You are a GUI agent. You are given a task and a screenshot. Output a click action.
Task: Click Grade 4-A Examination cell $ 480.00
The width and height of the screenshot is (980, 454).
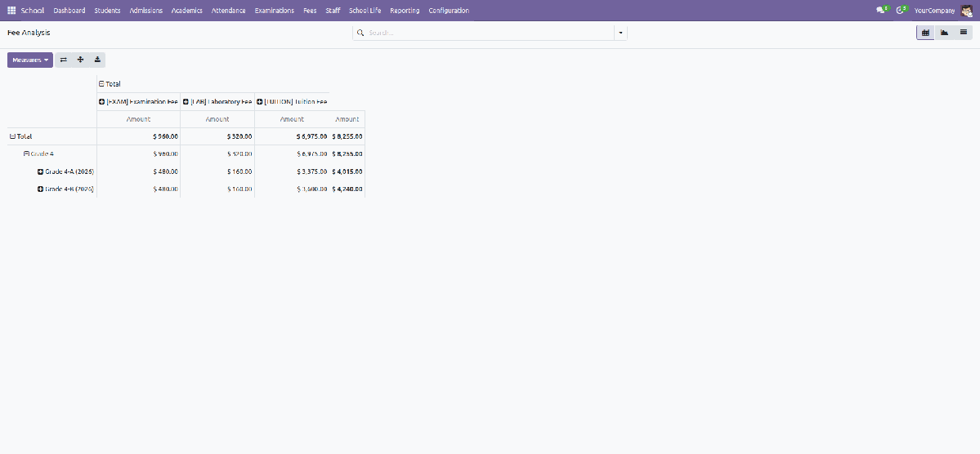pyautogui.click(x=139, y=171)
